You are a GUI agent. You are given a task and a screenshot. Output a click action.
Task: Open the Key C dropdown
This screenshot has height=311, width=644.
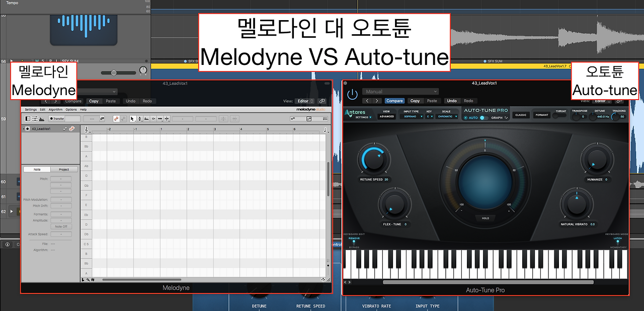(429, 116)
